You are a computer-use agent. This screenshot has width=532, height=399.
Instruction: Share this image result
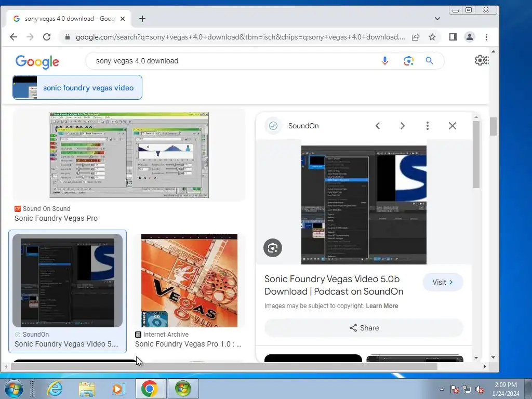coord(364,328)
